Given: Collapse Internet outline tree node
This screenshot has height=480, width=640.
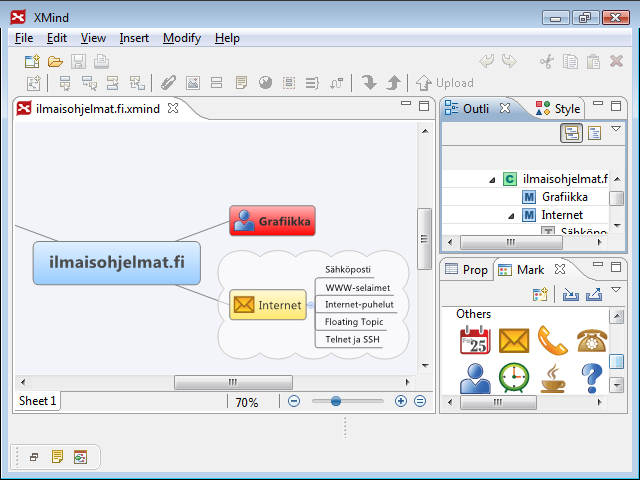Looking at the screenshot, I should click(511, 216).
